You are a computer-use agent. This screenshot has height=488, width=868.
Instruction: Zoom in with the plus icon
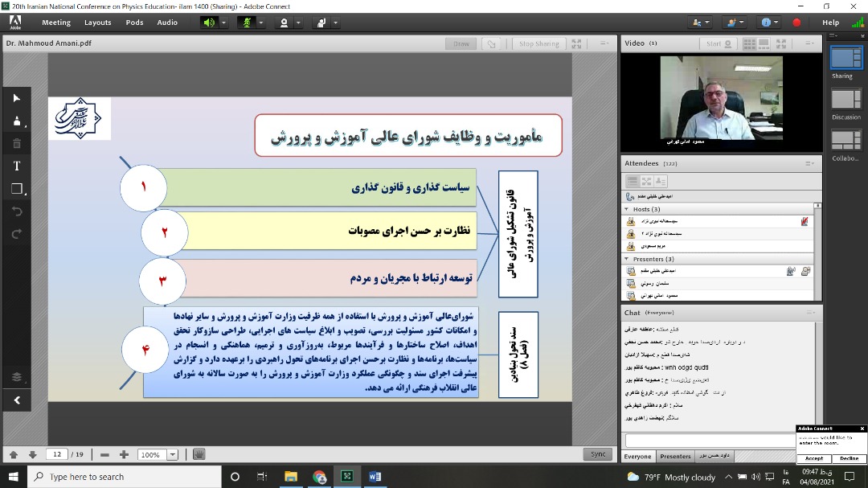(x=124, y=454)
